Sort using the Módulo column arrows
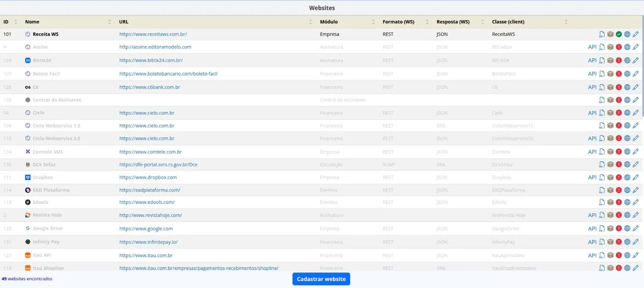 [x=373, y=22]
